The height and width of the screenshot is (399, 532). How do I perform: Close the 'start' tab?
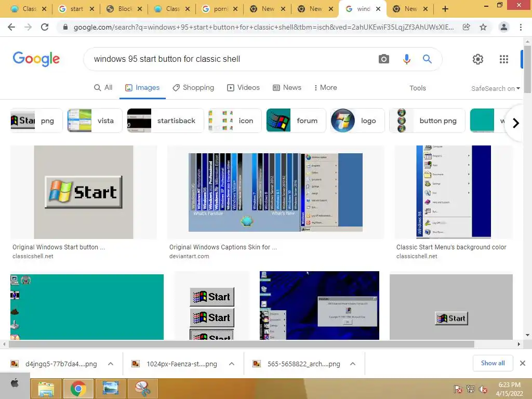tap(91, 9)
